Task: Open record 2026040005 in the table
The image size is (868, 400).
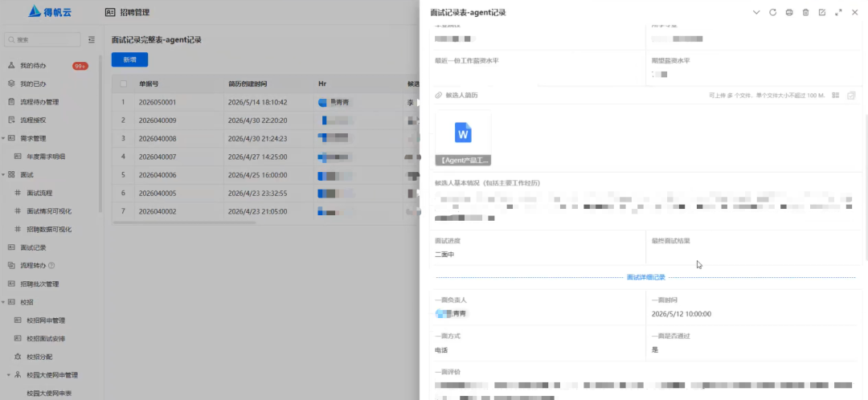Action: pyautogui.click(x=158, y=193)
